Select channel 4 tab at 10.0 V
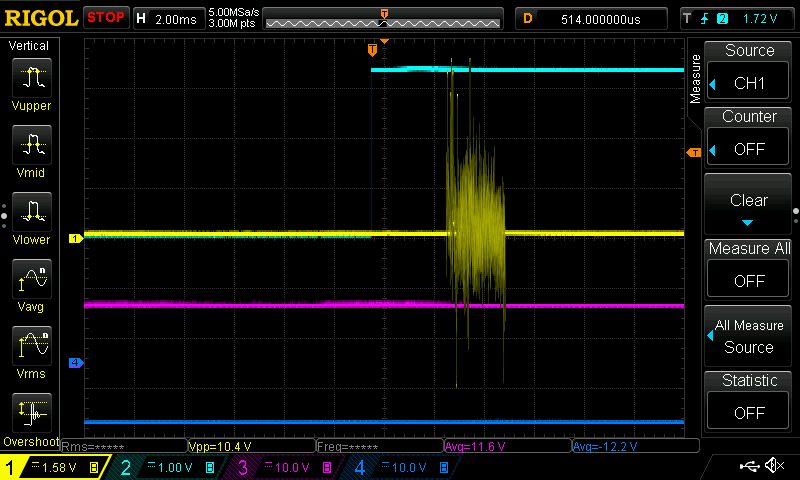This screenshot has width=800, height=480. click(x=403, y=467)
